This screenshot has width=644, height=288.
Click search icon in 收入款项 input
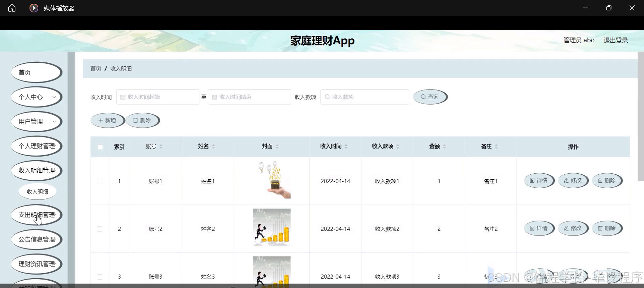click(327, 97)
